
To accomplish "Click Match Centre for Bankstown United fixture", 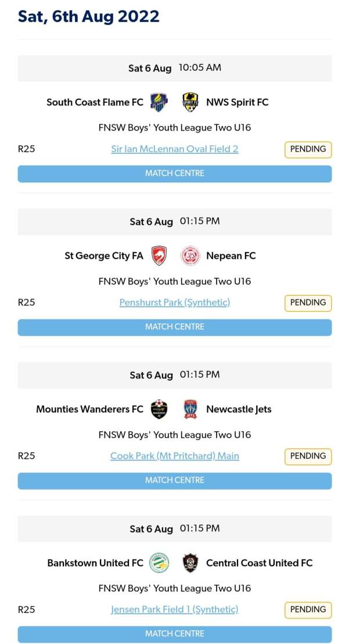I will click(174, 634).
